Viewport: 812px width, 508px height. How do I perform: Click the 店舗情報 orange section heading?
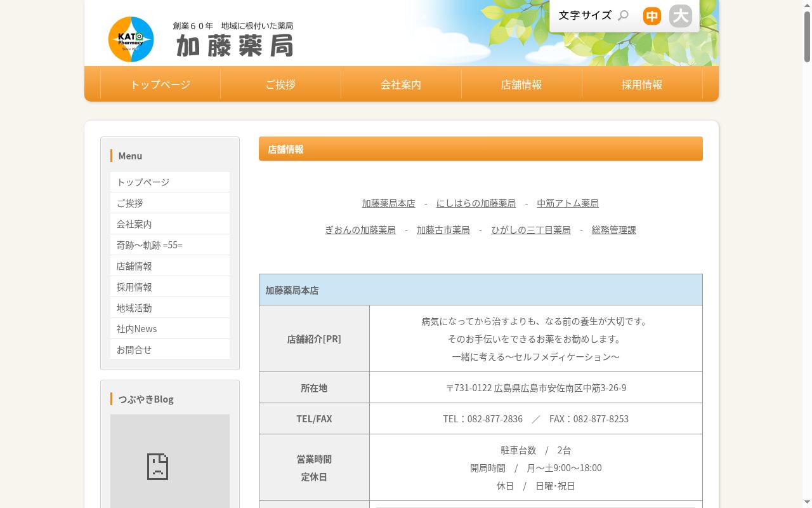pos(481,149)
